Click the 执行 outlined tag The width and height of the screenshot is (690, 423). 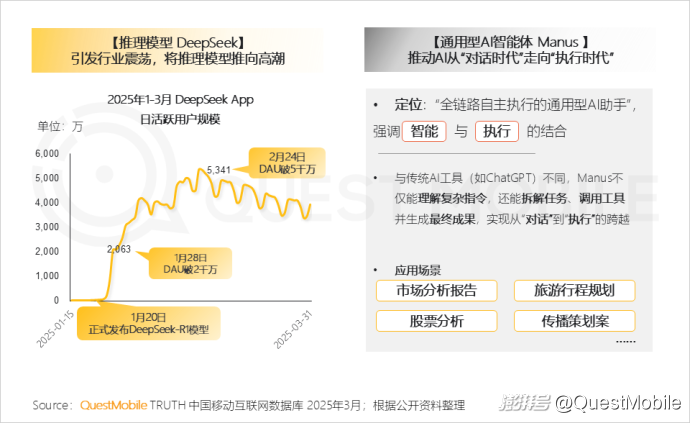(497, 131)
